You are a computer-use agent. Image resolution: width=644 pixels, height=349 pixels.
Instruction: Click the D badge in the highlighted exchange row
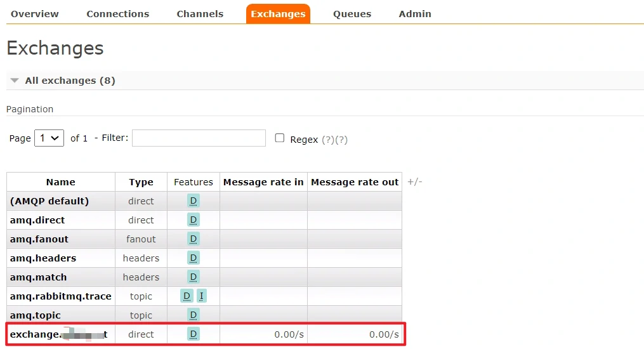pyautogui.click(x=194, y=334)
